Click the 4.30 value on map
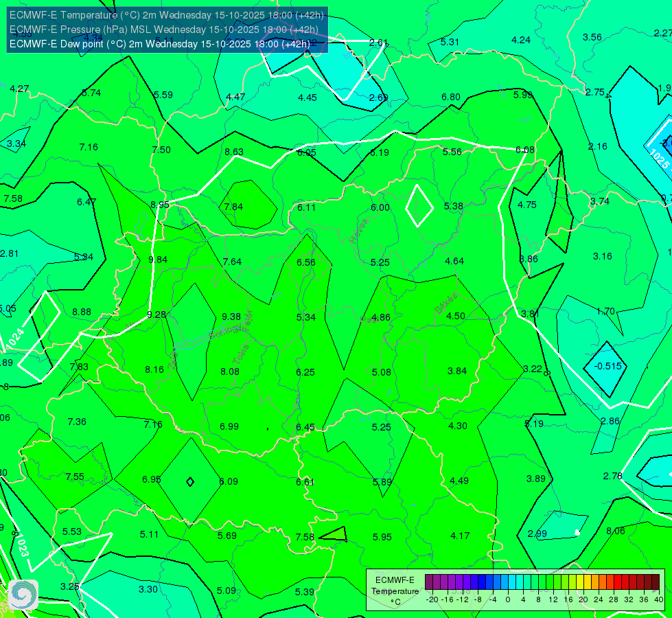Viewport: 672px width, 618px height. pos(458,426)
